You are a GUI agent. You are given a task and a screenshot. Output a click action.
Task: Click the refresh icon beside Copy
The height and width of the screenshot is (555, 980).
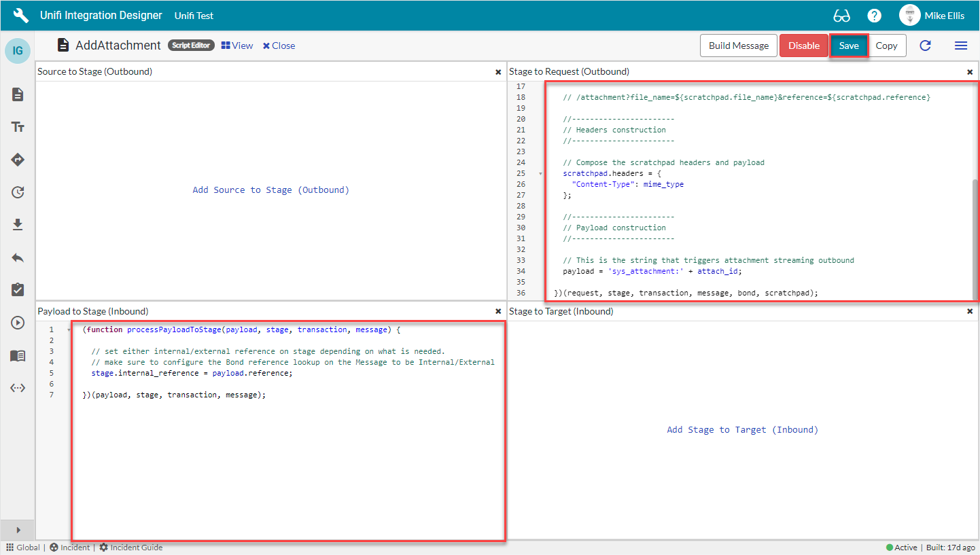pyautogui.click(x=925, y=46)
